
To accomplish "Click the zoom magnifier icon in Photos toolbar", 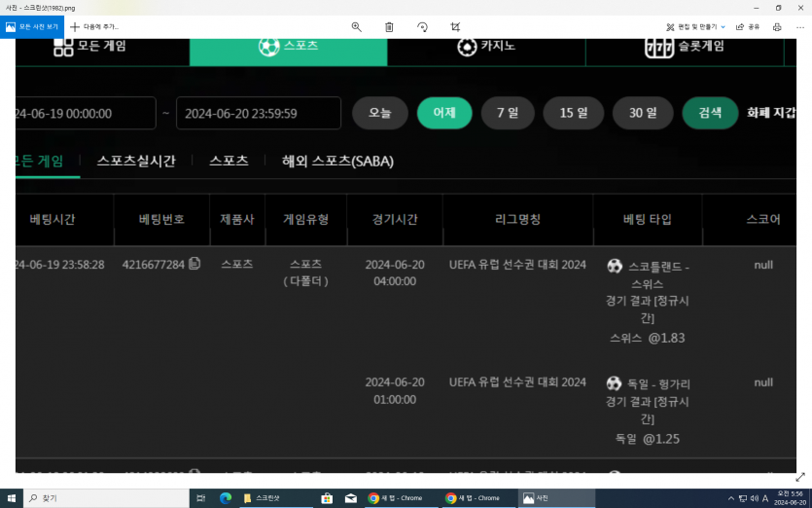I will pos(356,27).
